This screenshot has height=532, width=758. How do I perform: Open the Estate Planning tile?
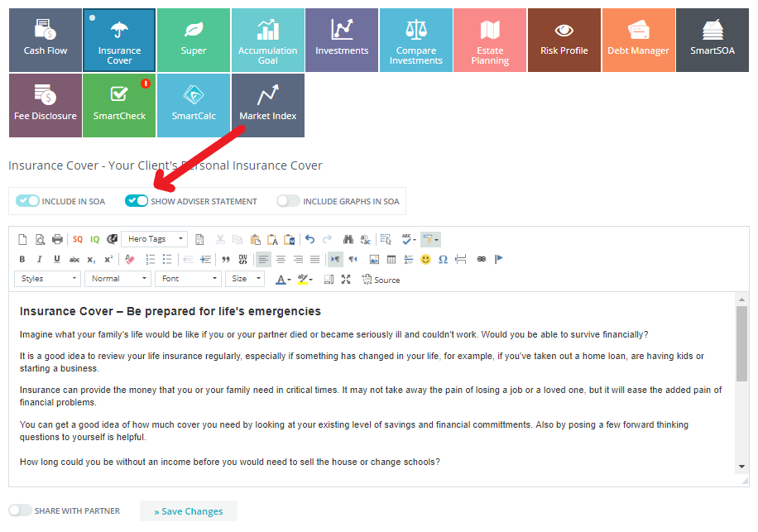(490, 39)
